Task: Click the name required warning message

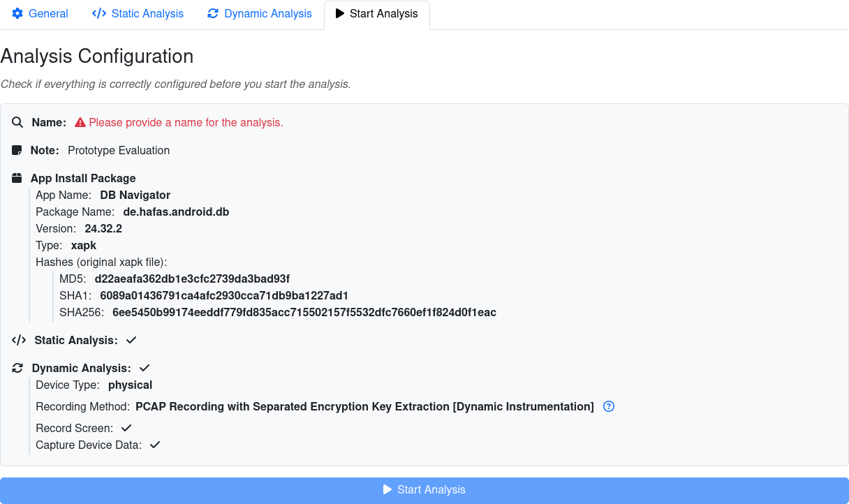Action: (x=186, y=123)
